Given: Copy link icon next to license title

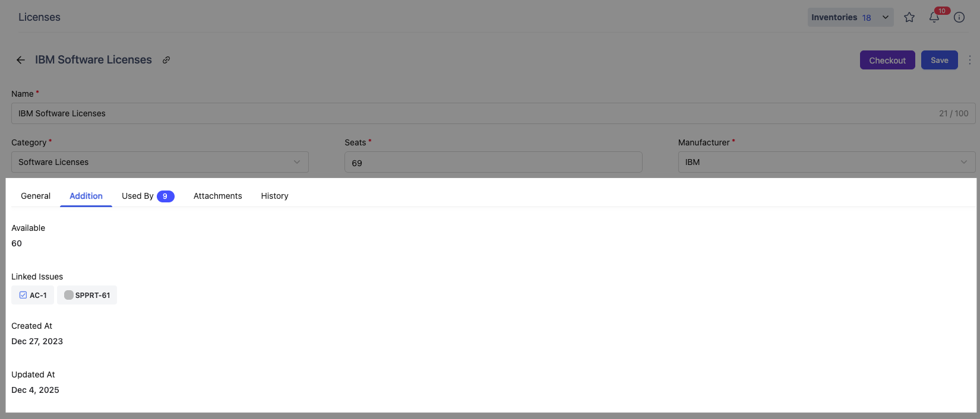Looking at the screenshot, I should (166, 60).
